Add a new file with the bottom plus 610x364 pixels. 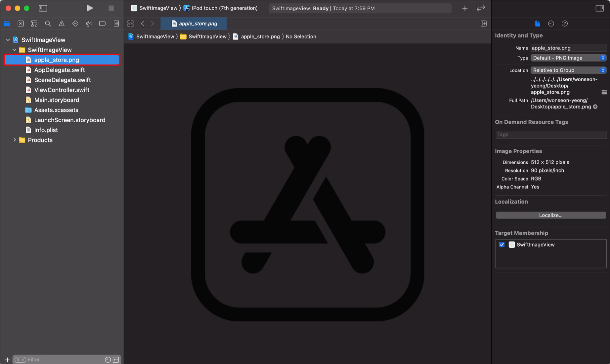point(7,360)
